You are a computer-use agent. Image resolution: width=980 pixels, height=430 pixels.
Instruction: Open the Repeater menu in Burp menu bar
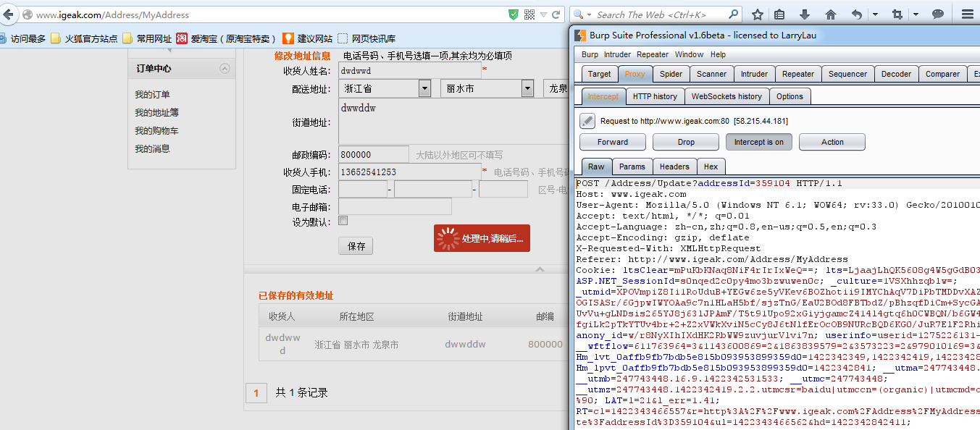653,54
